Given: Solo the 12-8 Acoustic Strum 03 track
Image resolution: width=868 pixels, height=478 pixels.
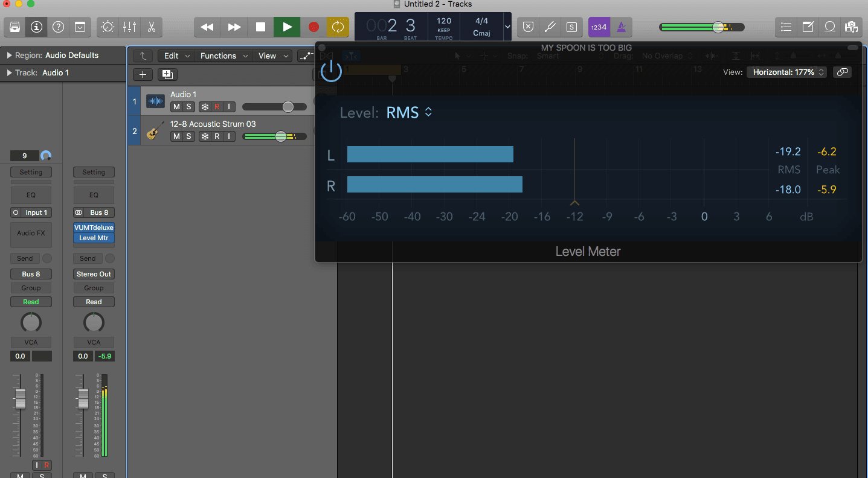Looking at the screenshot, I should [188, 136].
